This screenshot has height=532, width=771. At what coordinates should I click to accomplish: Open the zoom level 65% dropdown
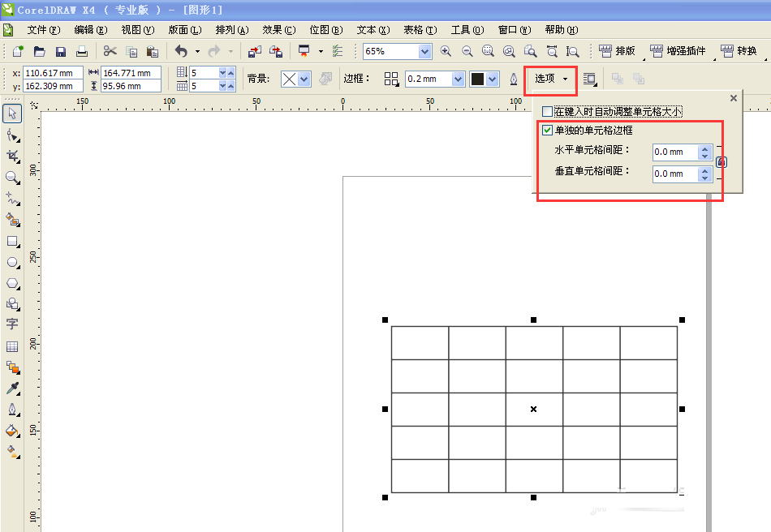425,50
